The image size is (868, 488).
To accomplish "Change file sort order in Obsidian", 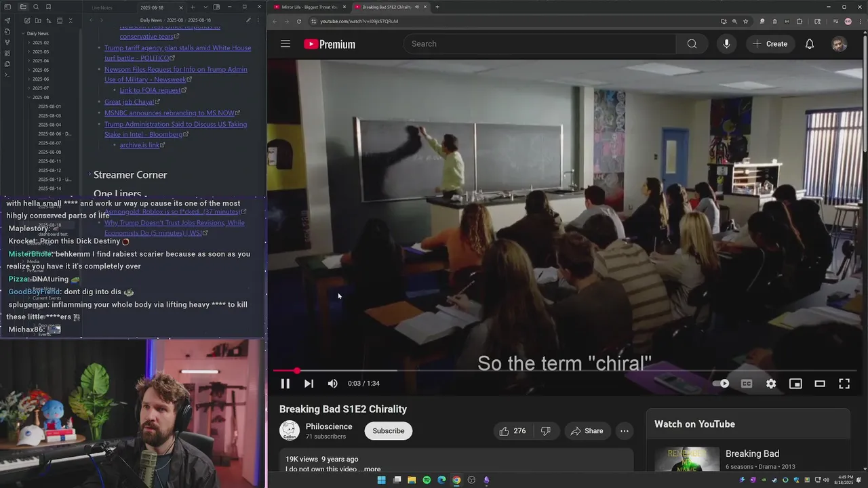I will 49,20.
